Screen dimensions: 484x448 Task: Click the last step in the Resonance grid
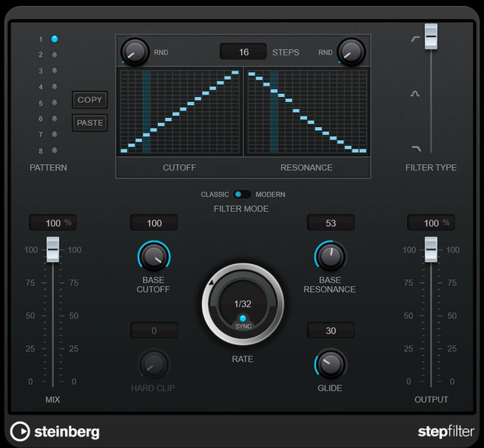363,151
